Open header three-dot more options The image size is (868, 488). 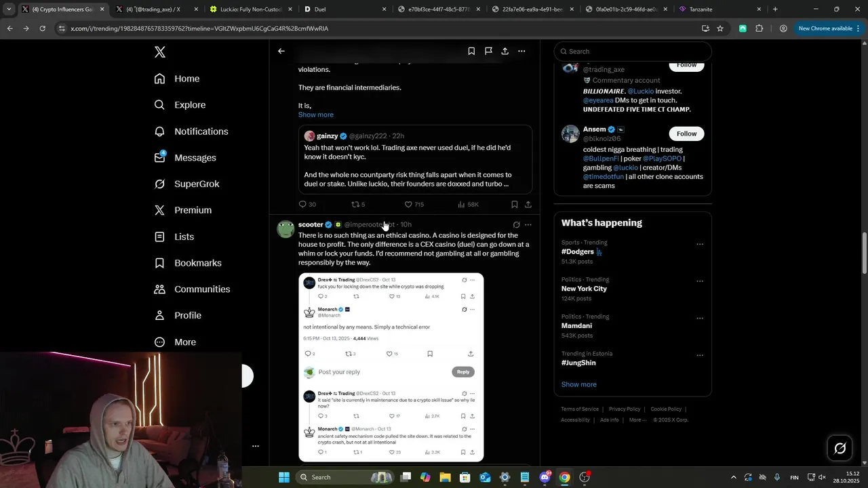[521, 51]
